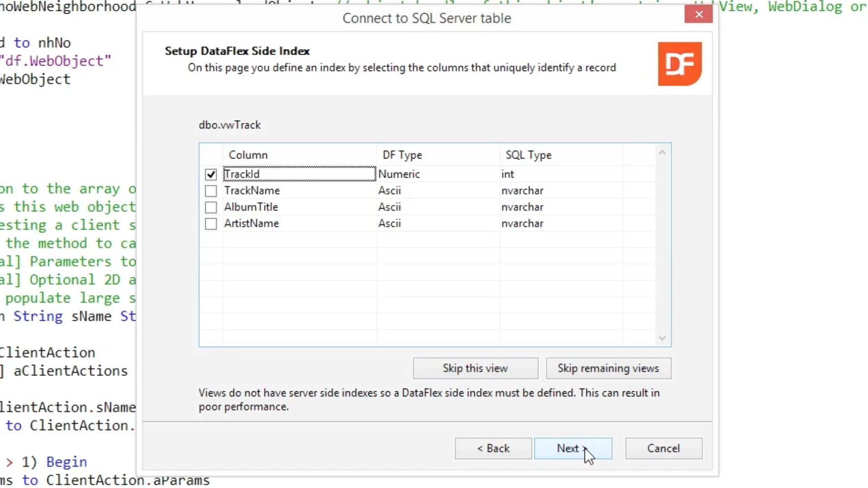
Task: Go to previous page with Back
Action: pyautogui.click(x=493, y=448)
